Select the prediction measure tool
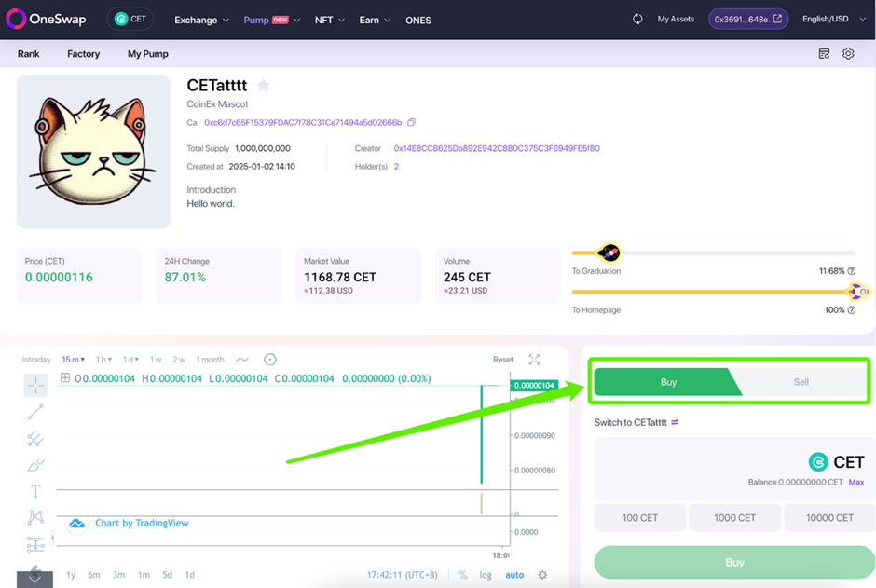The image size is (876, 588). pyautogui.click(x=35, y=544)
